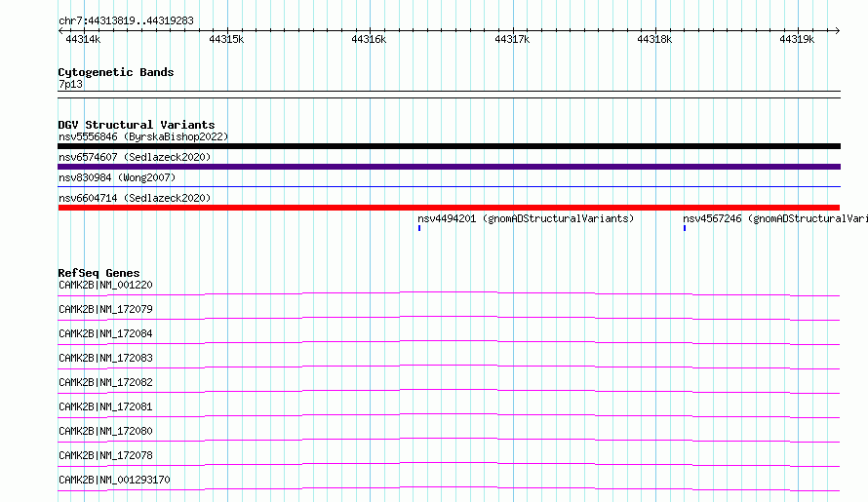
Task: Click the right arrow on the ruler
Action: click(x=838, y=31)
